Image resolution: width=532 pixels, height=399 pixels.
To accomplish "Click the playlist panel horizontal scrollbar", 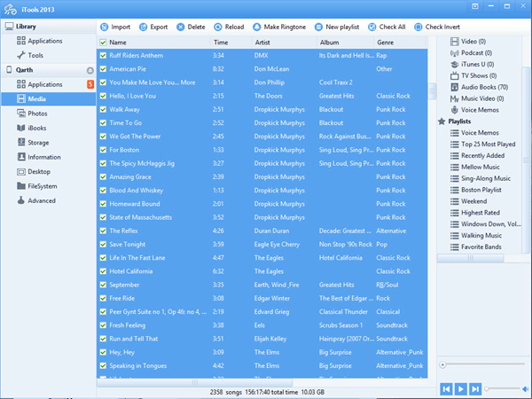I will (x=471, y=258).
